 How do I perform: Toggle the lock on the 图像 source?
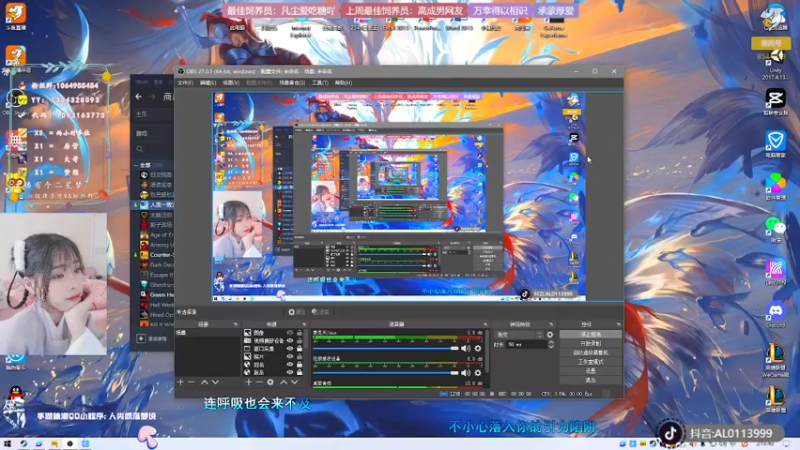[299, 333]
